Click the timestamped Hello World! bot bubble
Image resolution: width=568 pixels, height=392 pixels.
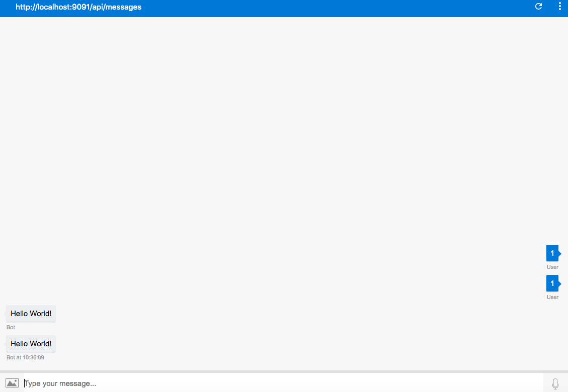31,343
